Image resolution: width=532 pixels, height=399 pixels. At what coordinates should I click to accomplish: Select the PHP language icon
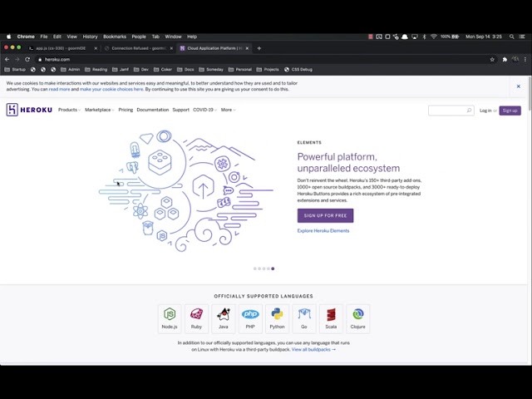[x=250, y=314]
